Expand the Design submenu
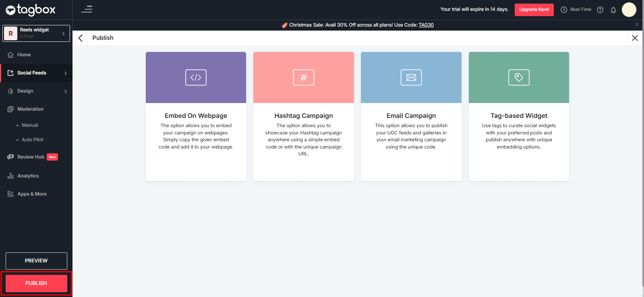The image size is (644, 297). (65, 91)
